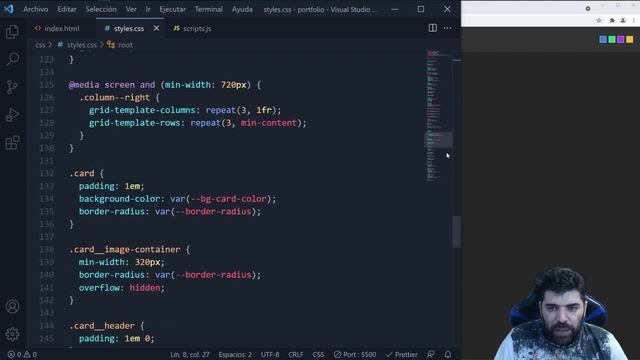This screenshot has width=640, height=360.
Task: Open errors and warnings status indicator
Action: point(22,354)
